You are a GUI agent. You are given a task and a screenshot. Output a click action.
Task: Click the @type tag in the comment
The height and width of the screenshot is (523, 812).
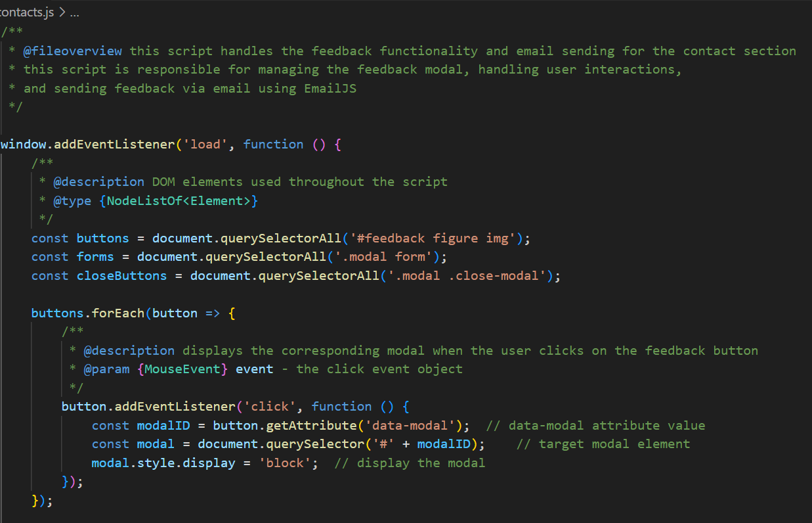pos(72,201)
